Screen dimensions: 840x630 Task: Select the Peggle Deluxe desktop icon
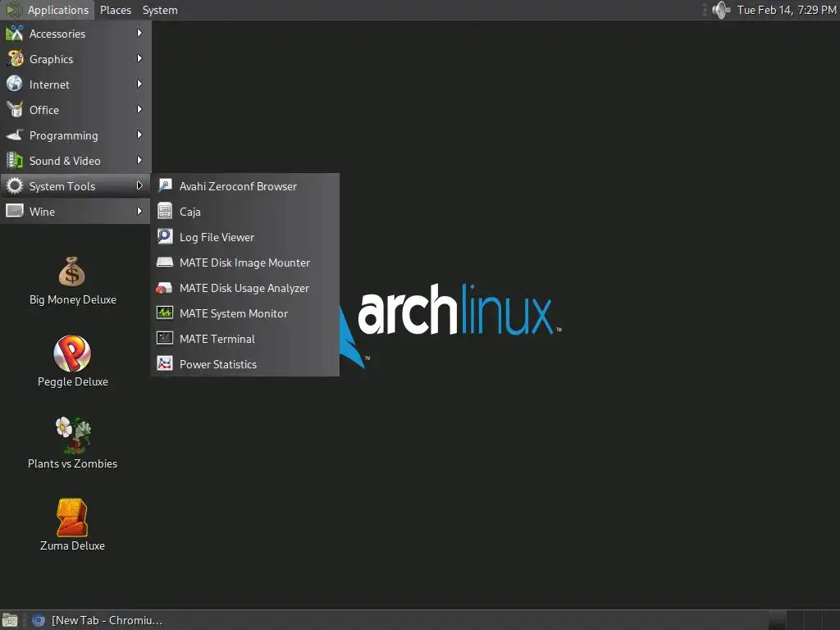tap(72, 354)
